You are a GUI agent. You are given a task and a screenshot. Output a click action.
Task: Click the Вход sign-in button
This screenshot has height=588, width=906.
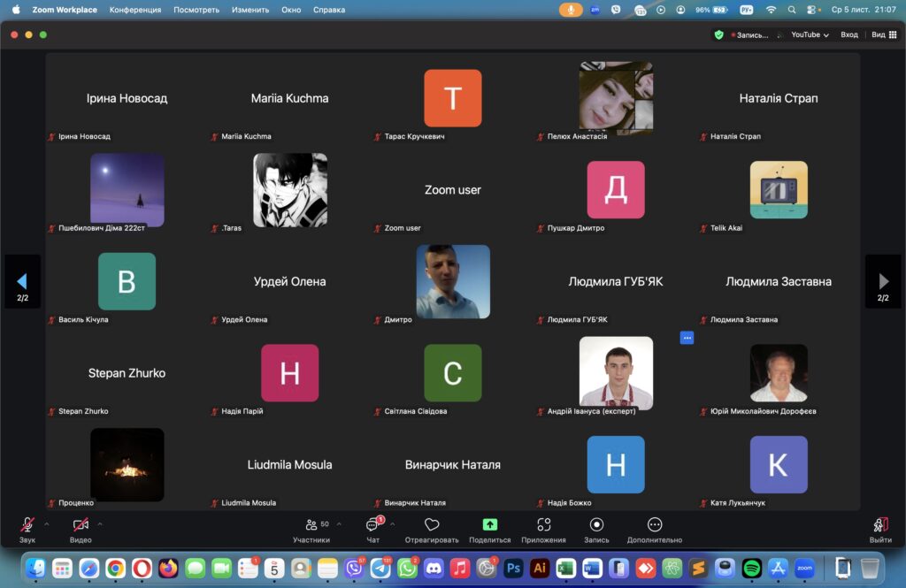[849, 34]
